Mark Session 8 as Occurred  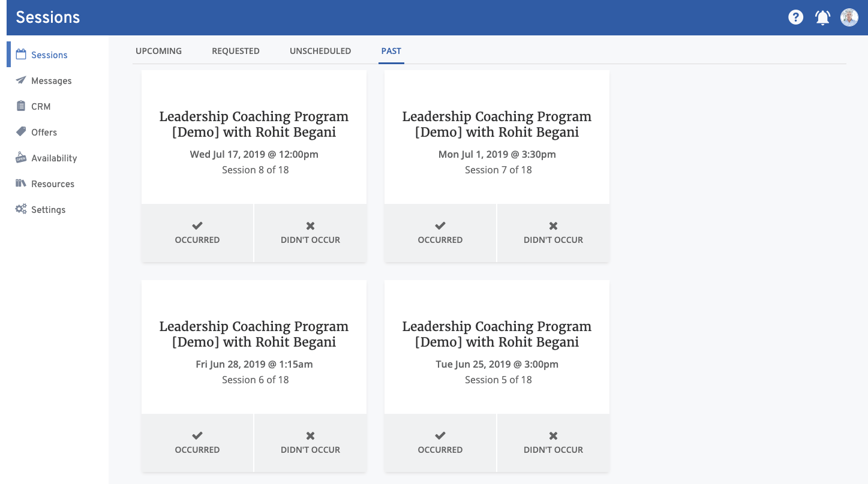[197, 233]
